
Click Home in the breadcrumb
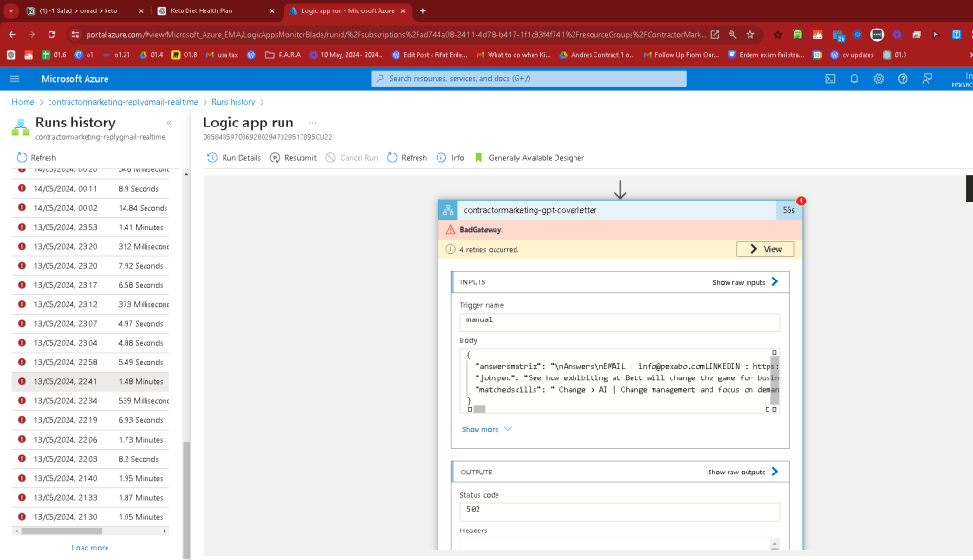tap(23, 102)
